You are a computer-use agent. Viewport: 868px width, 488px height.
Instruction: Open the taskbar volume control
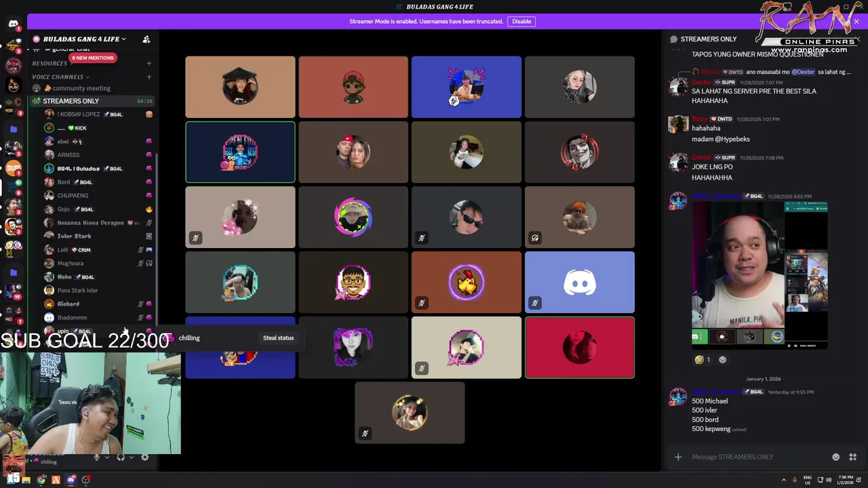[827, 480]
